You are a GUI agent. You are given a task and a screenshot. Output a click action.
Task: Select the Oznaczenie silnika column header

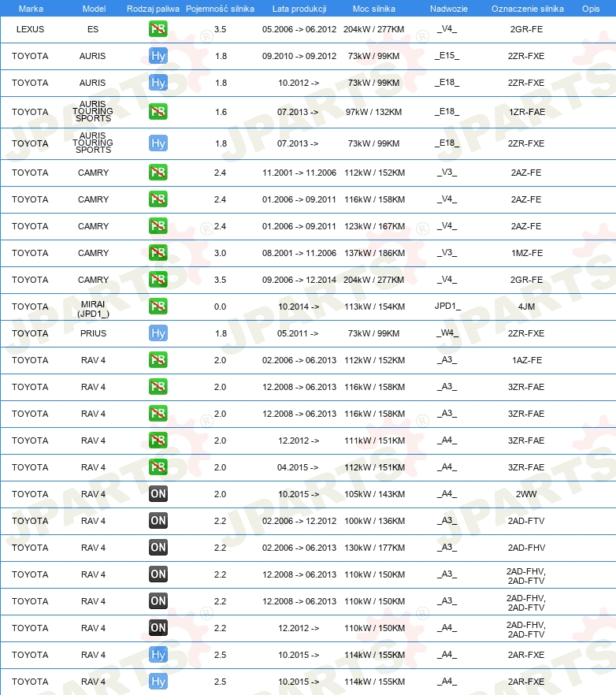click(527, 9)
